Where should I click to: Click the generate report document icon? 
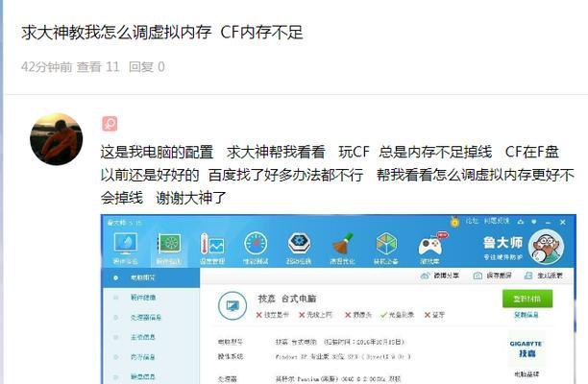(528, 276)
